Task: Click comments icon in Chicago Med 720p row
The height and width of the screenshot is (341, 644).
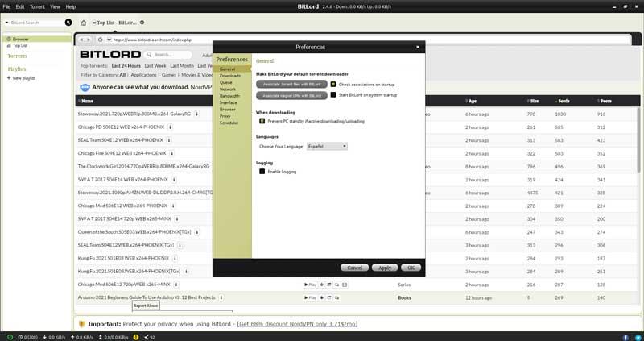Action: coord(336,285)
